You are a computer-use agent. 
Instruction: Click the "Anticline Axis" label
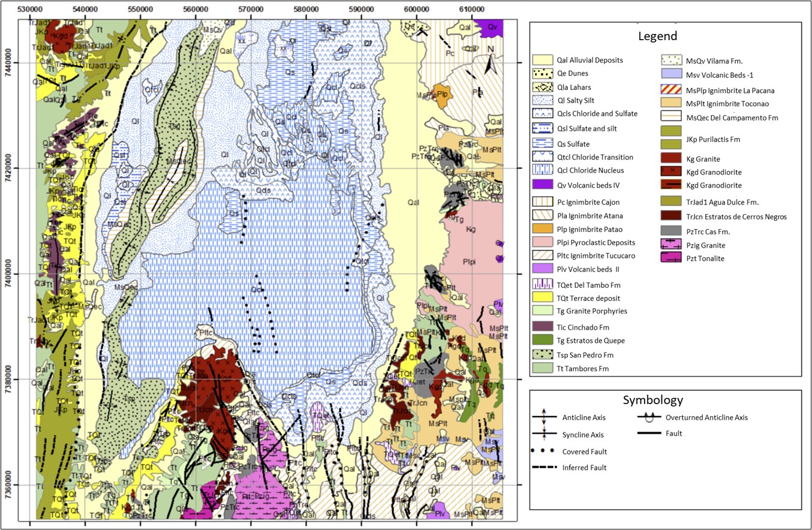pyautogui.click(x=584, y=417)
